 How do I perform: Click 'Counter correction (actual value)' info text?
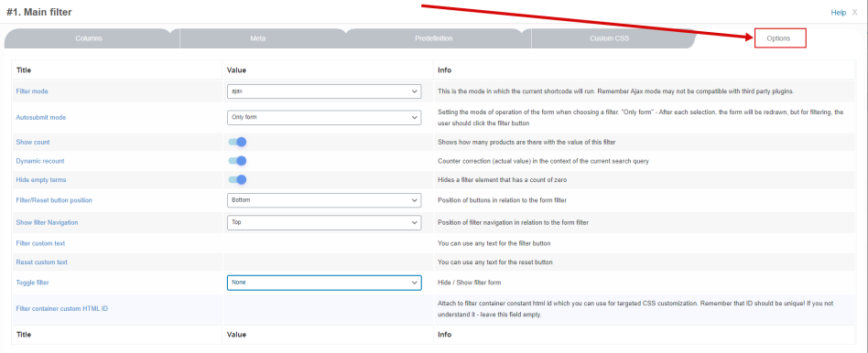click(543, 161)
